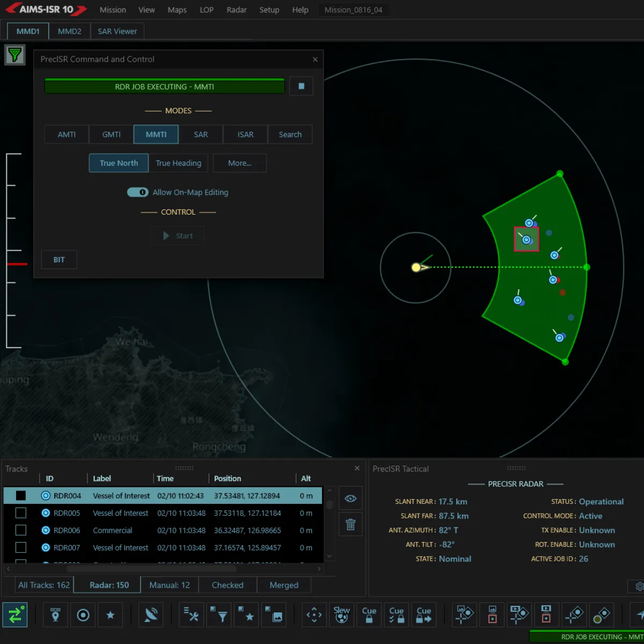This screenshot has width=644, height=644.
Task: Switch radar mode to AMTI
Action: point(67,134)
